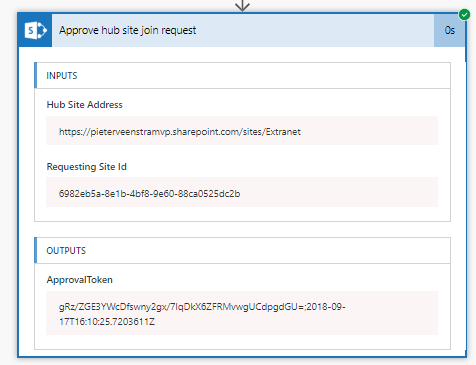Collapse the Approve hub site join request header

243,30
